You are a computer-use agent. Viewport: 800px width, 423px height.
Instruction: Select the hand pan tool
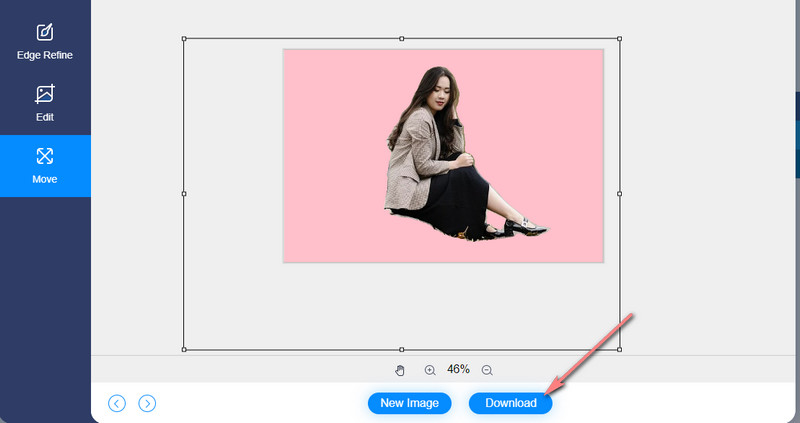point(400,370)
